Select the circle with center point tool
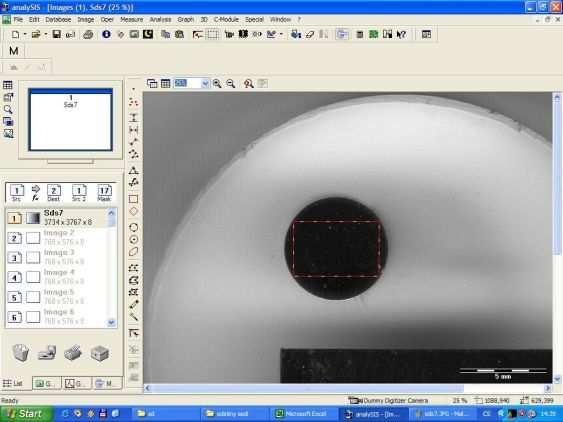 pos(133,240)
